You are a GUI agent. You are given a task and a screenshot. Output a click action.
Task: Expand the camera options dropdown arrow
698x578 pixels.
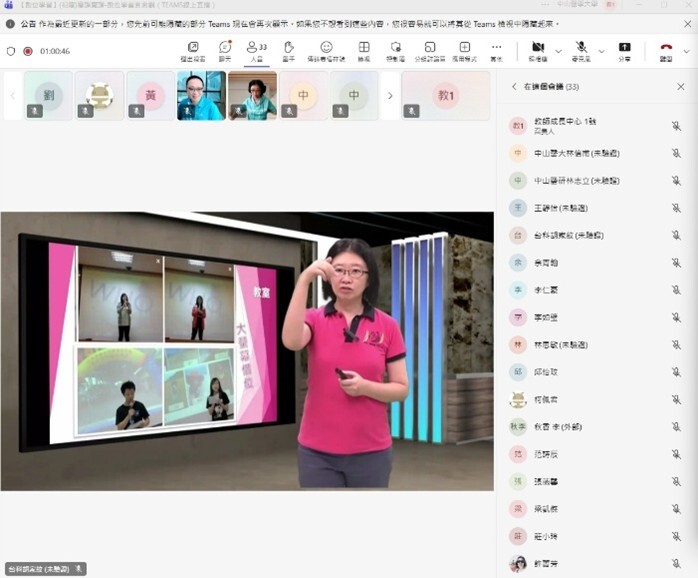point(558,50)
